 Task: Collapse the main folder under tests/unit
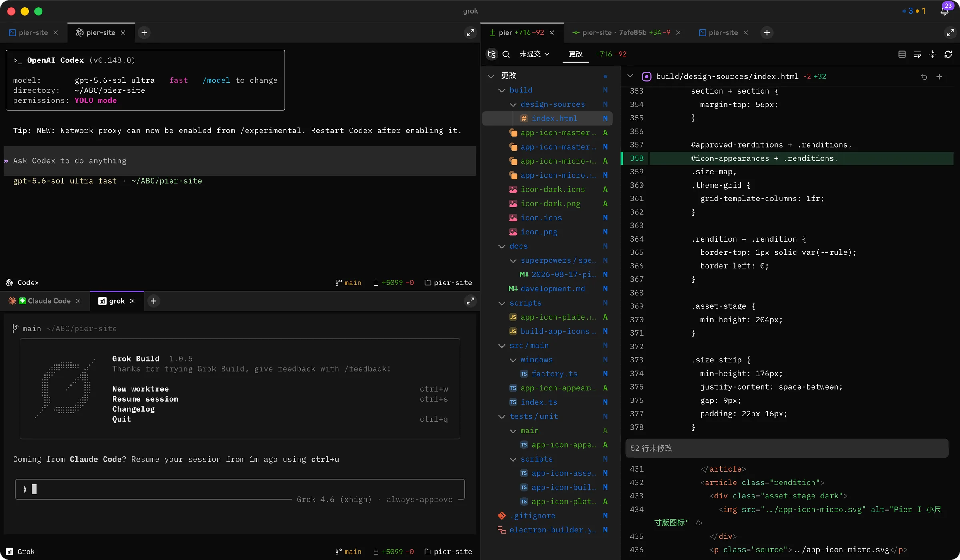[513, 431]
